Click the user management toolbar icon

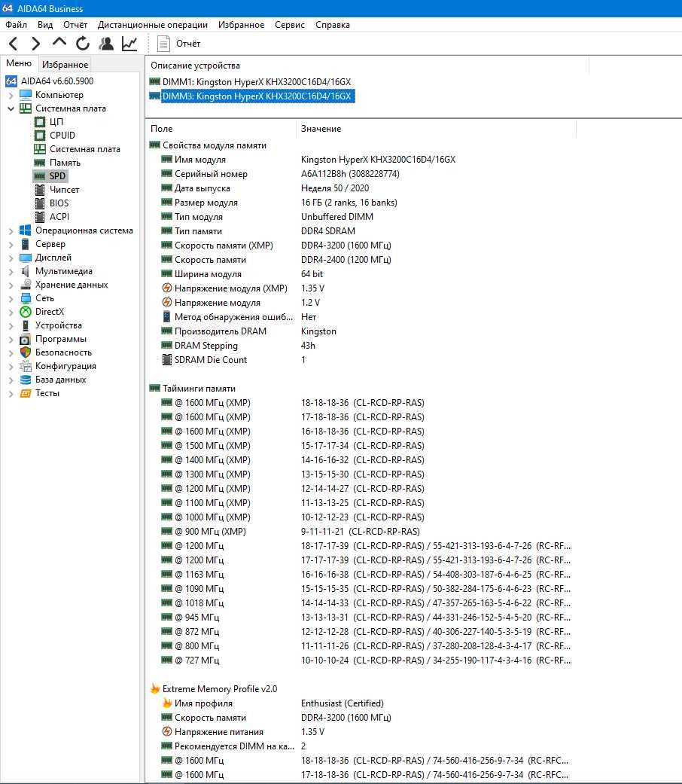[x=106, y=44]
